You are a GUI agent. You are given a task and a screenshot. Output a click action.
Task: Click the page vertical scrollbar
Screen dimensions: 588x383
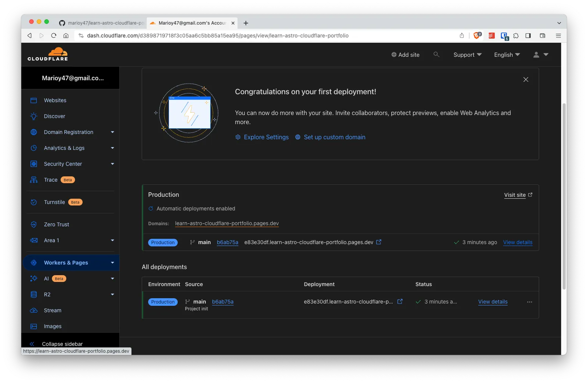(564, 197)
